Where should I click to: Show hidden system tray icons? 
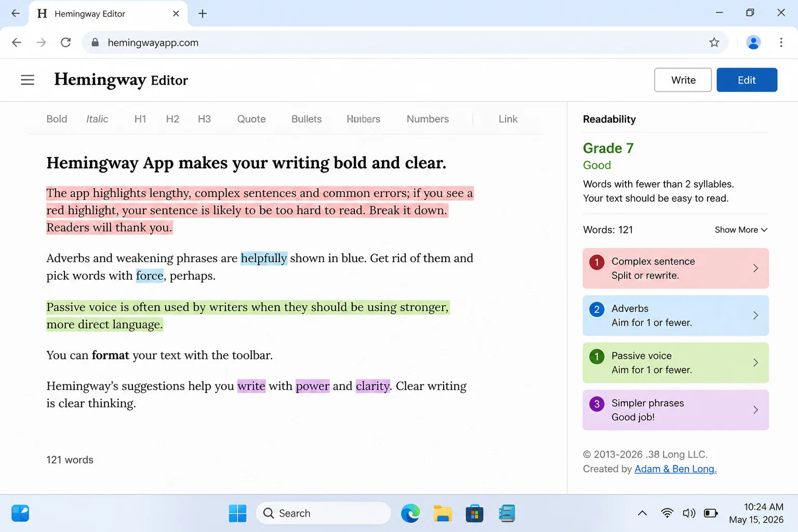click(x=642, y=513)
